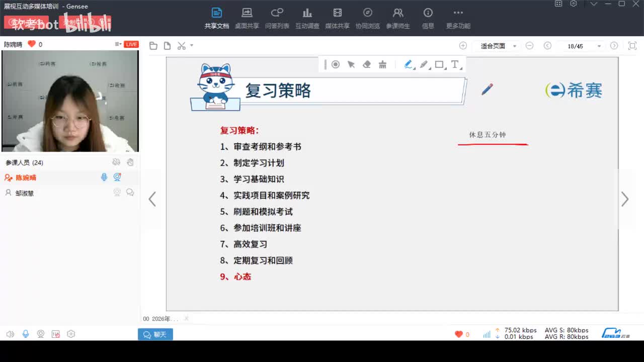The image size is (644, 362).
Task: Click the annotation toolbar drag handle
Action: [x=325, y=64]
